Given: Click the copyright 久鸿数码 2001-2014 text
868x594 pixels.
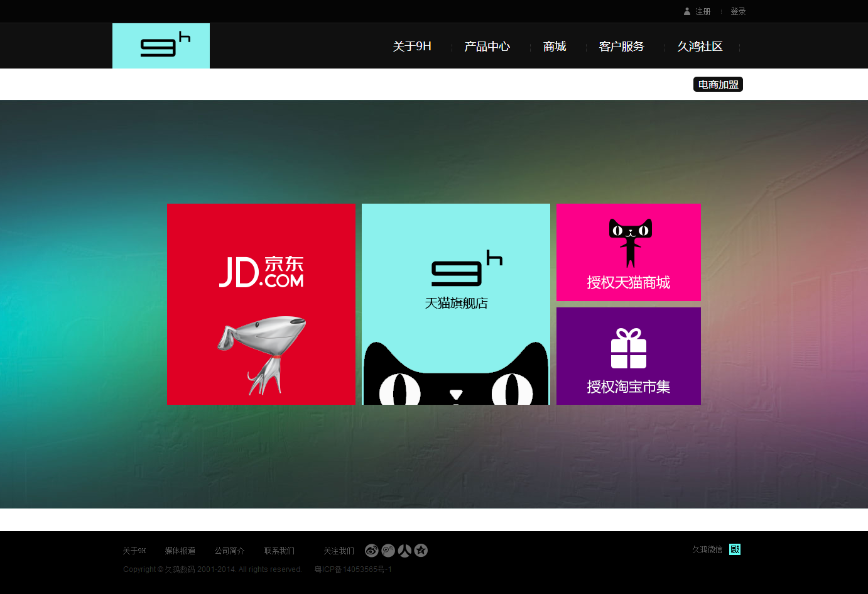Looking at the screenshot, I should pos(212,569).
